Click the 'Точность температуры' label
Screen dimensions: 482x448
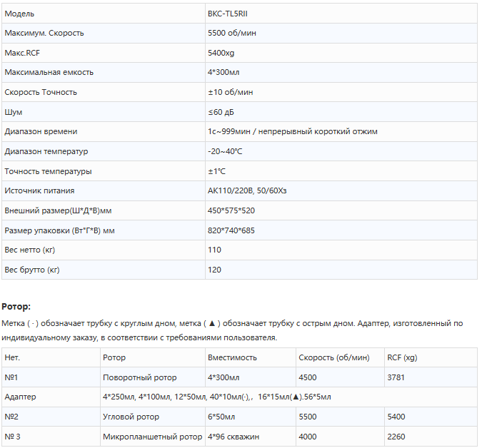pyautogui.click(x=49, y=171)
